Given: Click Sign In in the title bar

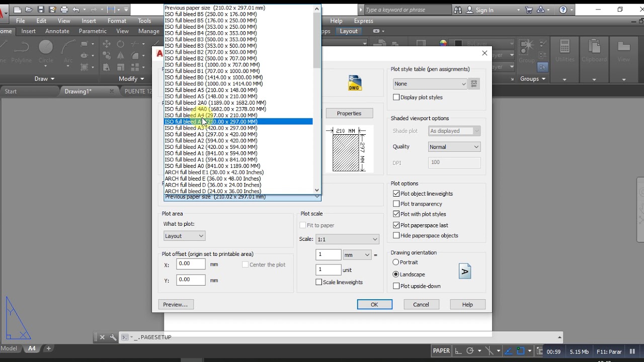Looking at the screenshot, I should click(485, 10).
